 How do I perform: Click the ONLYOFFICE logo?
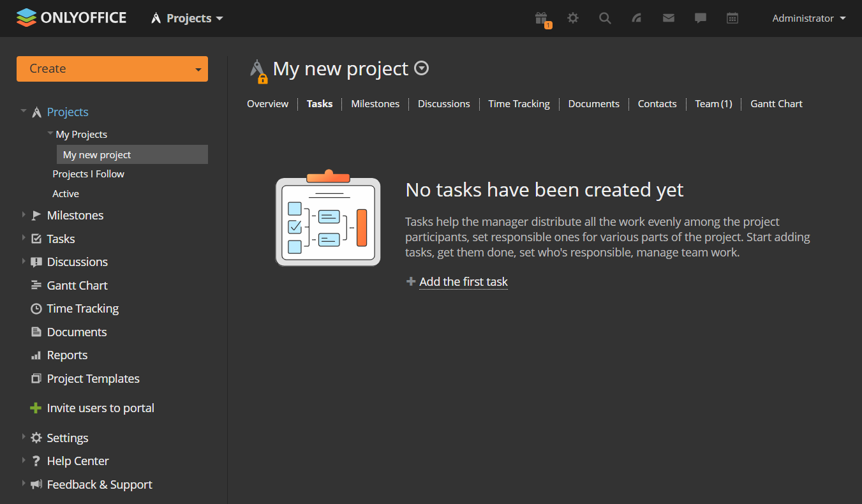71,18
